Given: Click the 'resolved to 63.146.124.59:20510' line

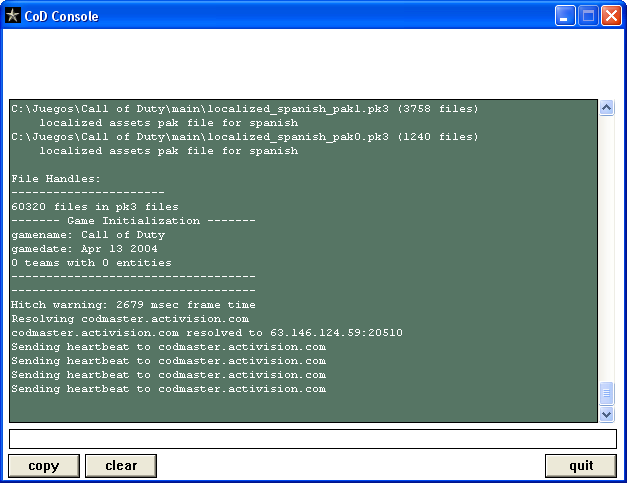Looking at the screenshot, I should click(207, 333).
